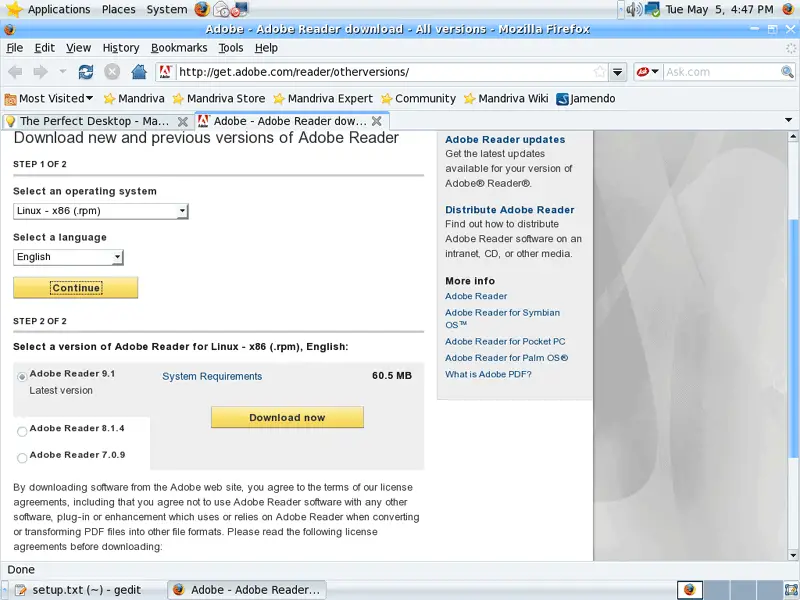Viewport: 800px width, 600px height.
Task: Open the System menu in top panel
Action: click(x=166, y=9)
